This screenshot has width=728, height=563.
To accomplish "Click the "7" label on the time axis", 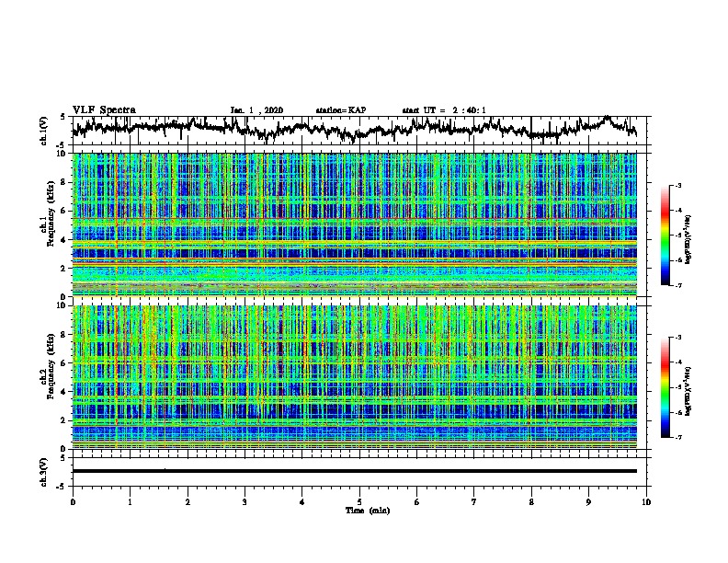I will coord(474,501).
